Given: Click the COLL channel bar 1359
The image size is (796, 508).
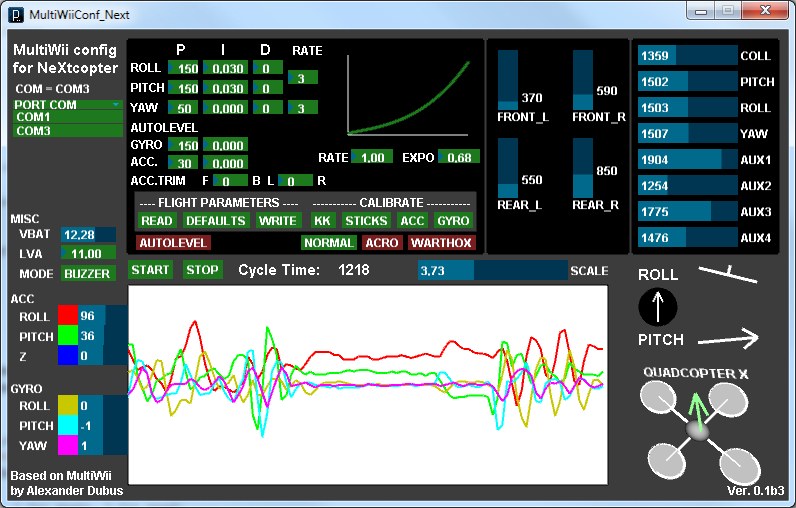Looking at the screenshot, I should (x=687, y=55).
